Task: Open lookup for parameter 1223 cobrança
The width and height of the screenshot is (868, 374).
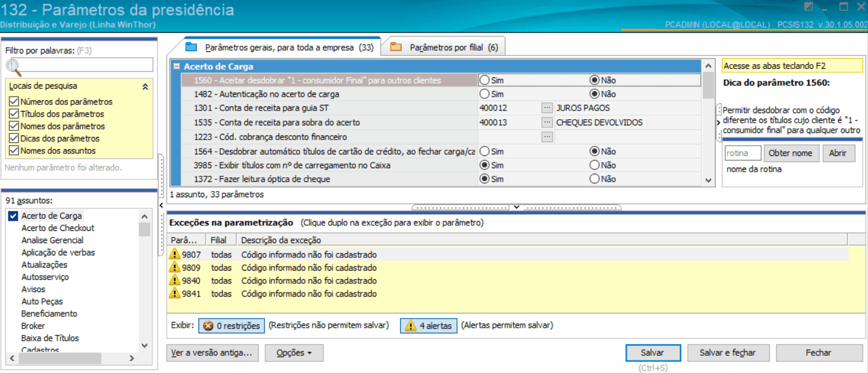Action: 547,137
